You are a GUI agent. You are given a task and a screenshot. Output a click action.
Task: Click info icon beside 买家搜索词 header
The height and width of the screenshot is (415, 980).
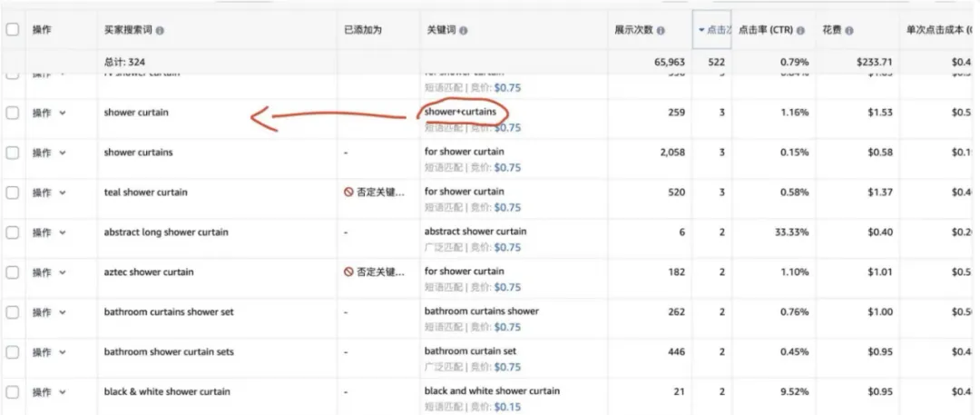coord(160,30)
